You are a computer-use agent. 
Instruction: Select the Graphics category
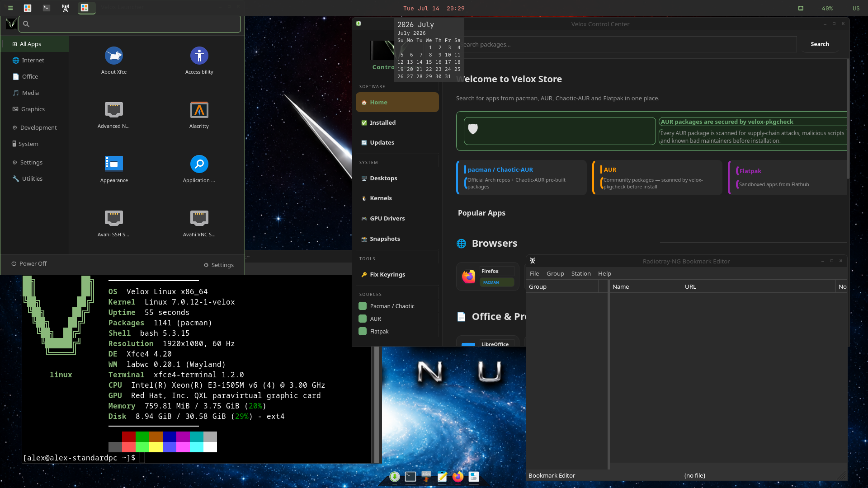pyautogui.click(x=35, y=109)
